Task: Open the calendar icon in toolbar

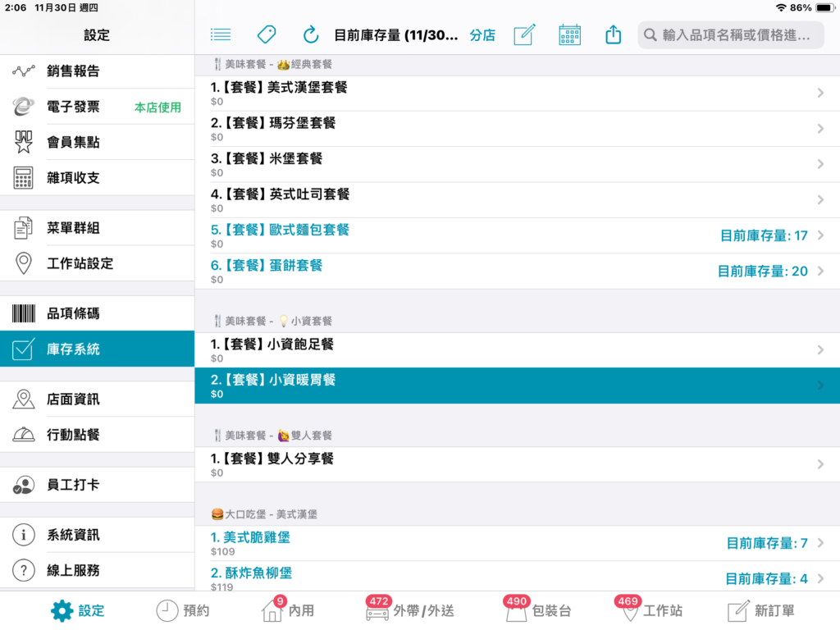Action: 569,35
